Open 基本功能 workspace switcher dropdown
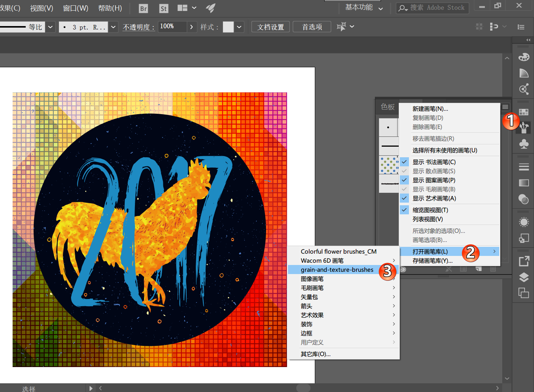The height and width of the screenshot is (392, 534). click(364, 8)
